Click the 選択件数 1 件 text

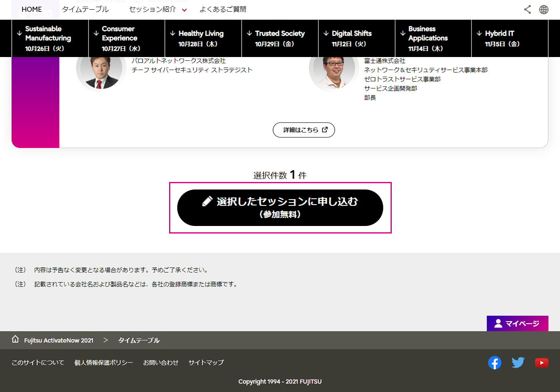tap(280, 175)
